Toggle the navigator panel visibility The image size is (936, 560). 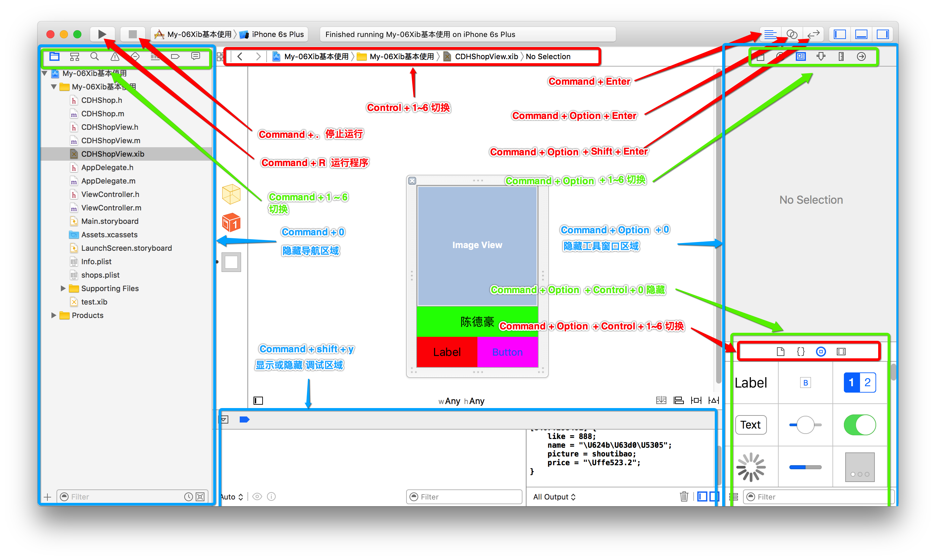point(840,34)
